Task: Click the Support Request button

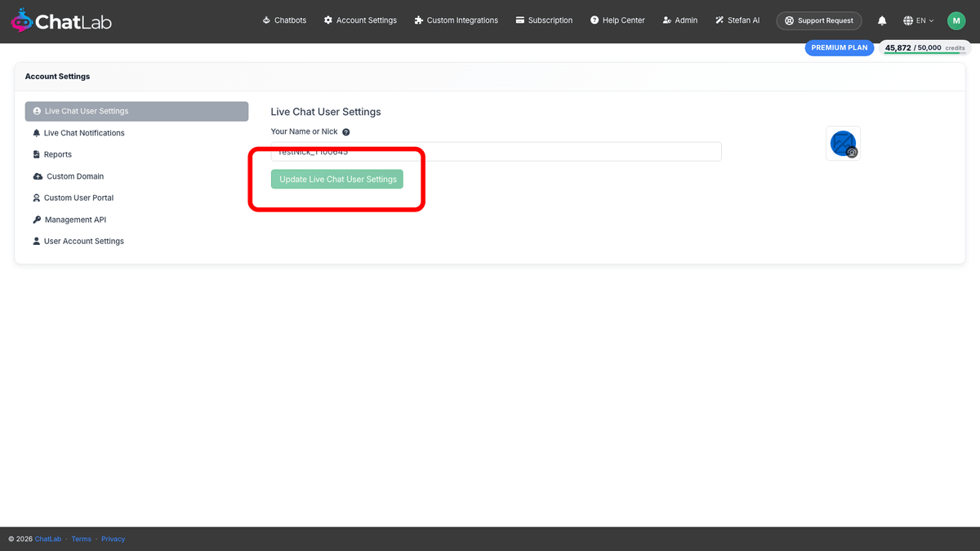Action: pyautogui.click(x=819, y=20)
